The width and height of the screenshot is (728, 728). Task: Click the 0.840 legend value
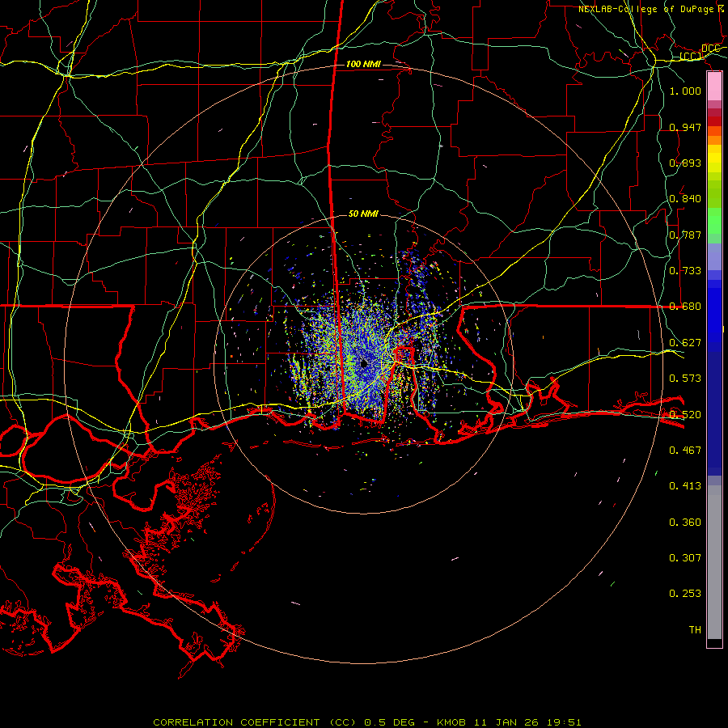coord(685,198)
